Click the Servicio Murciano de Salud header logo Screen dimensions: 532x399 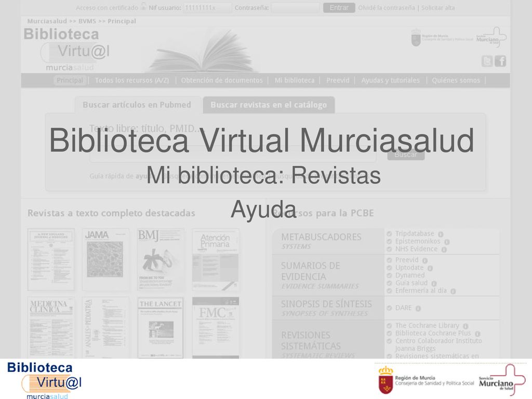point(491,37)
